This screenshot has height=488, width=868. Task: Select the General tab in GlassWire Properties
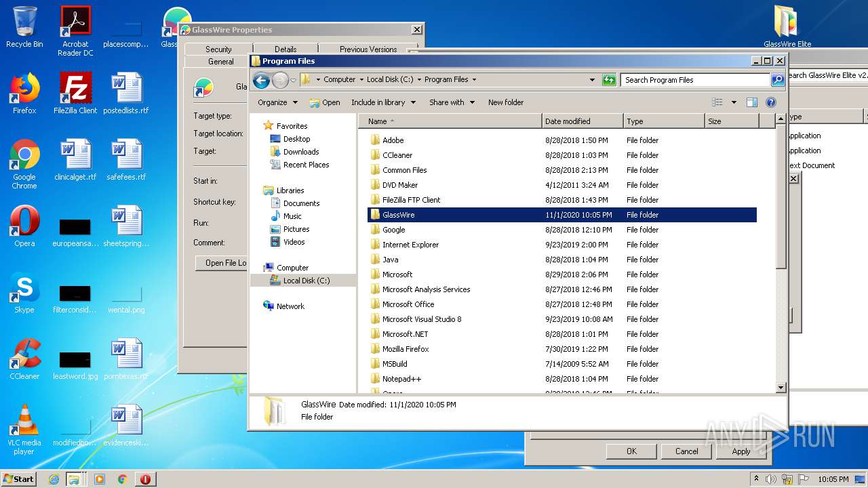click(220, 61)
